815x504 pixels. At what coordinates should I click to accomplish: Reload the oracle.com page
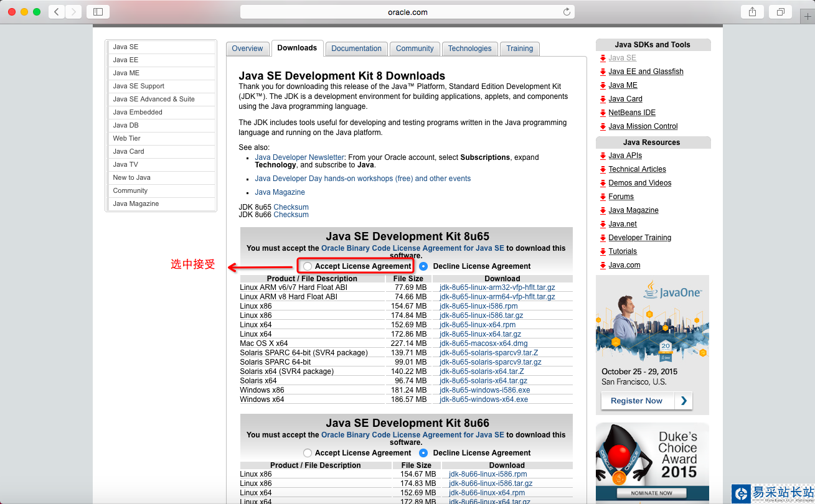(x=567, y=12)
